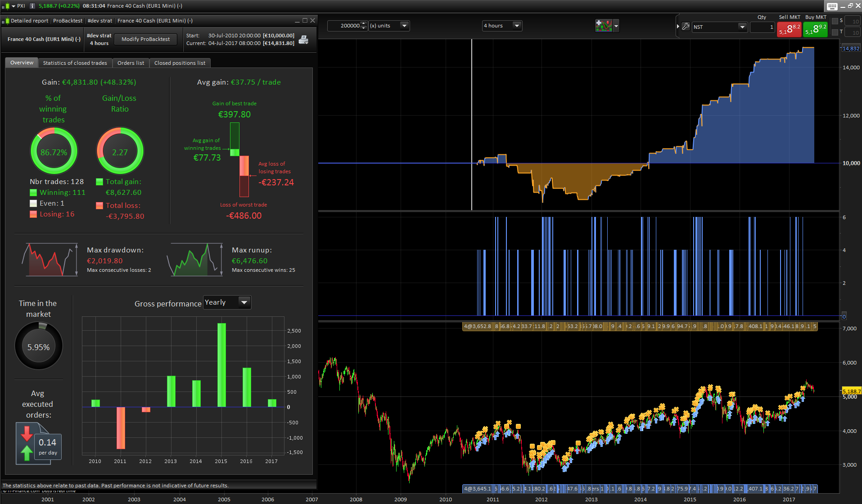Maximize the Detailed report window
The height and width of the screenshot is (504, 862).
coord(305,21)
